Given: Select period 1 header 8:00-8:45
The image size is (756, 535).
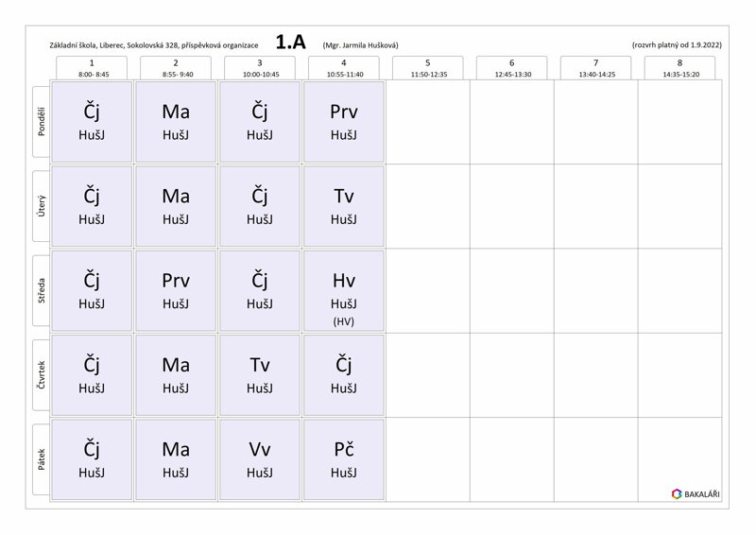Looking at the screenshot, I should (92, 68).
